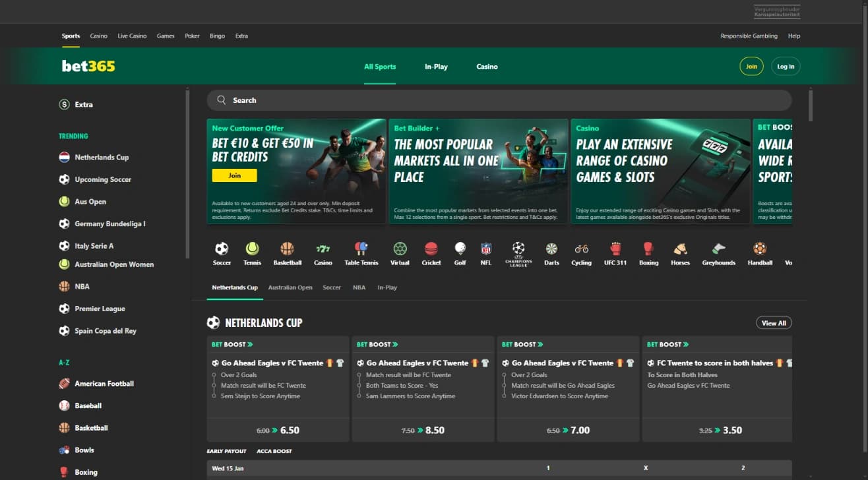
Task: Select the Soccer sport icon
Action: coord(222,253)
